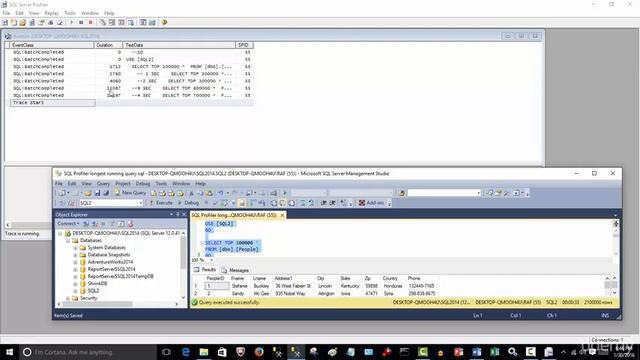The height and width of the screenshot is (360, 640).
Task: Expand the ShrinkDB database node
Action: [x=75, y=284]
